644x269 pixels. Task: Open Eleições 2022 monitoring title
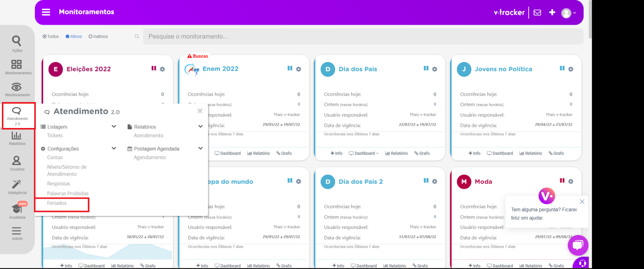click(x=89, y=69)
